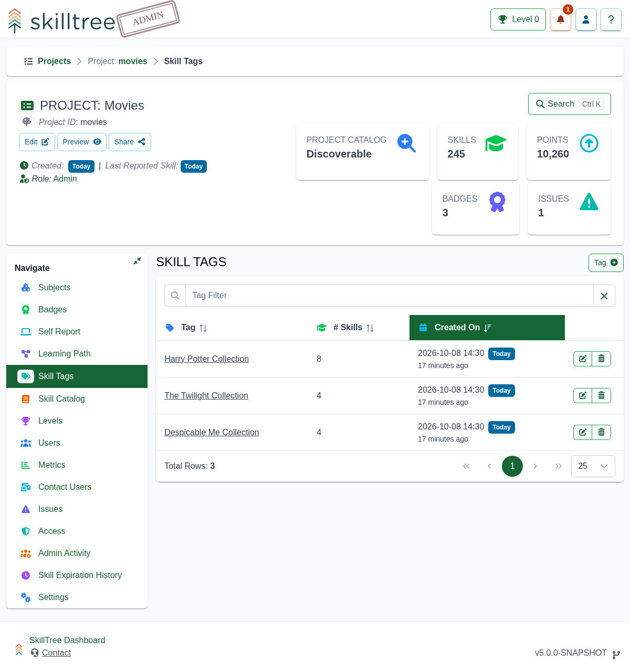This screenshot has width=630, height=672.
Task: Edit the Harry Potter Collection tag
Action: (583, 359)
